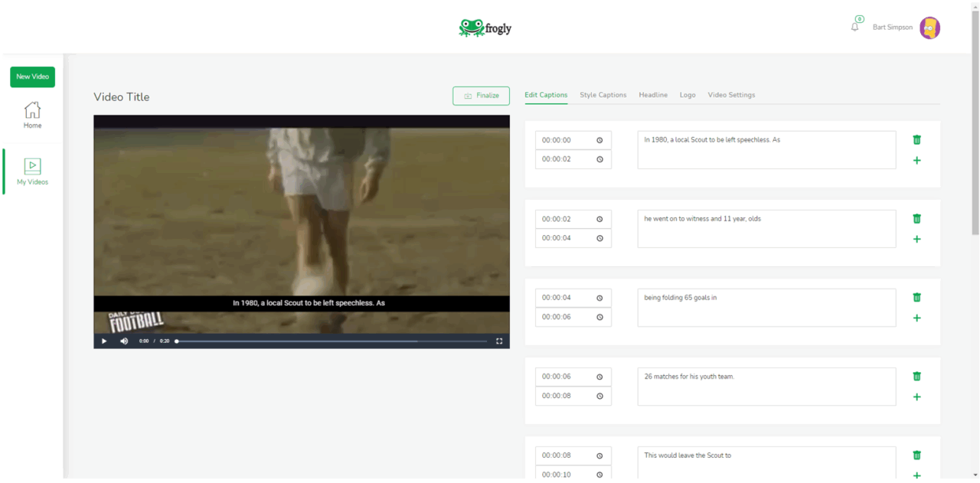Add caption after 'he went on to witness'
Image resolution: width=980 pixels, height=483 pixels.
click(x=916, y=240)
